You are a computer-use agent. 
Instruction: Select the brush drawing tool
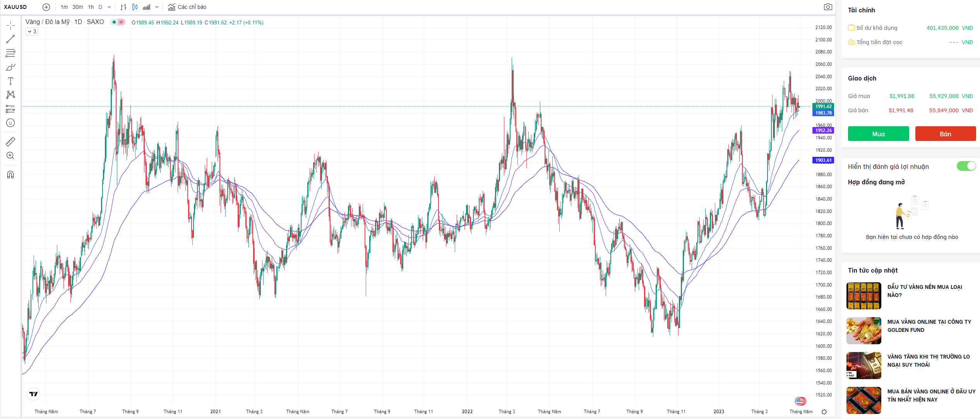tap(10, 67)
